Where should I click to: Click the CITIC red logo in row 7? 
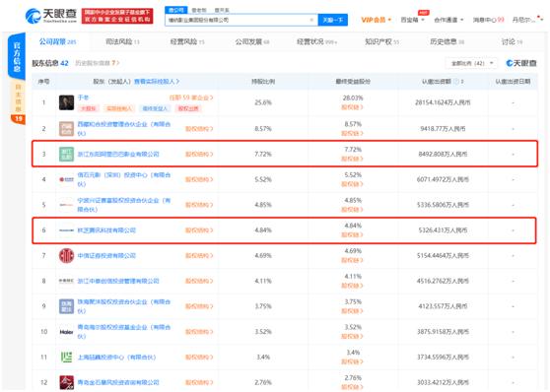(x=66, y=256)
